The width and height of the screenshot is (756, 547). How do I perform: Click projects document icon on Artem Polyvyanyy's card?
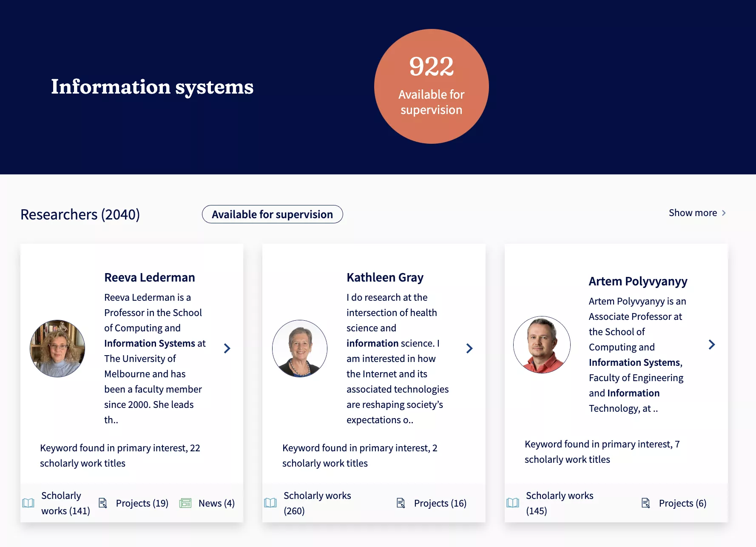[x=646, y=503]
